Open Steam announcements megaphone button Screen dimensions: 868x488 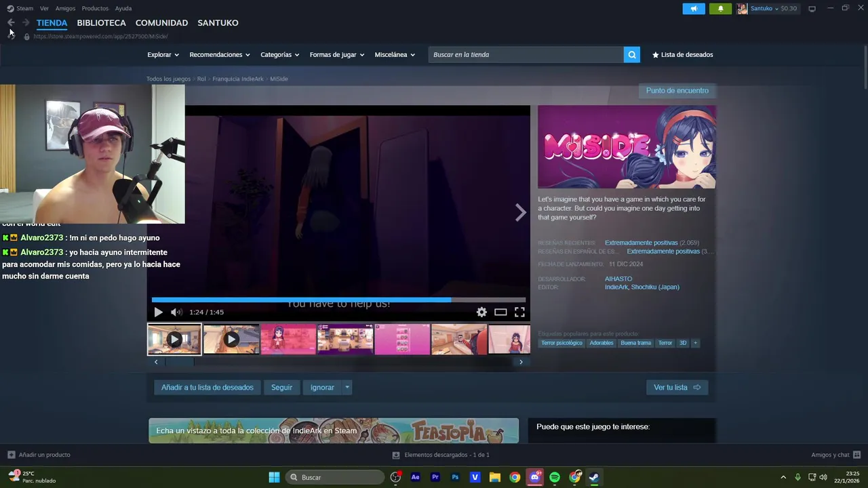tap(693, 8)
